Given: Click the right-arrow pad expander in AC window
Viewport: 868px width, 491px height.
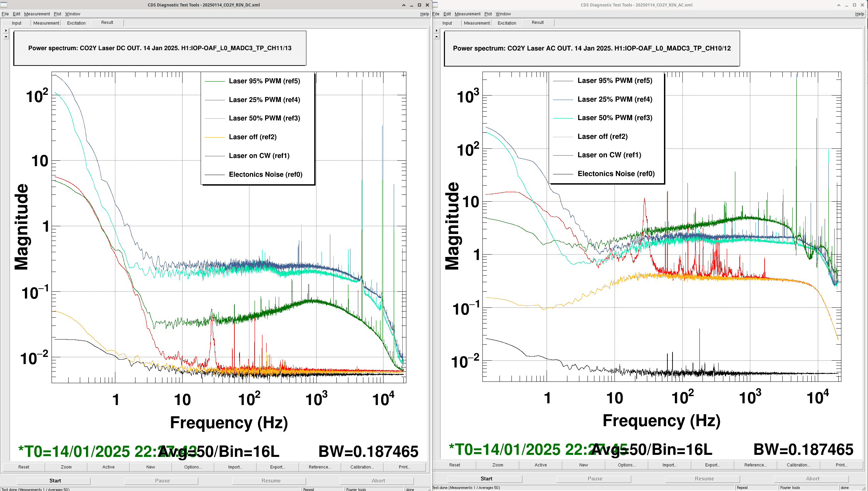Looking at the screenshot, I should tap(436, 31).
